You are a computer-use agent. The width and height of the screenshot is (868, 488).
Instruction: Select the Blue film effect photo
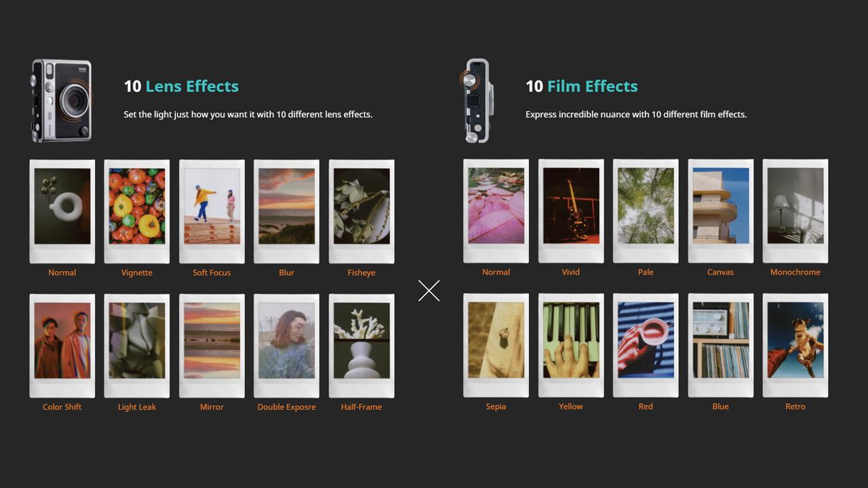point(721,345)
